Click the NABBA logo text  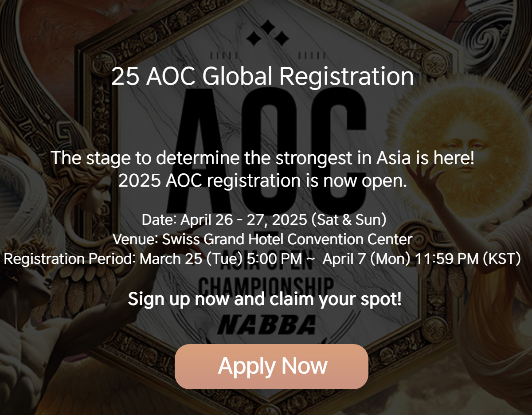click(267, 325)
